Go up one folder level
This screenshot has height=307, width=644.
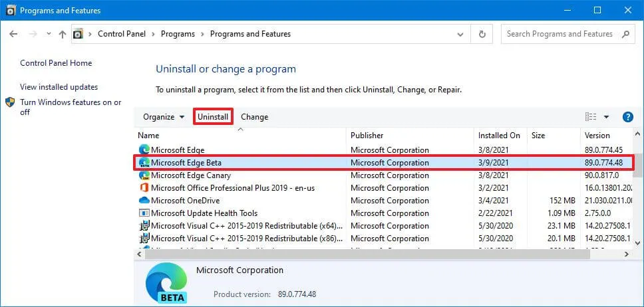point(62,34)
